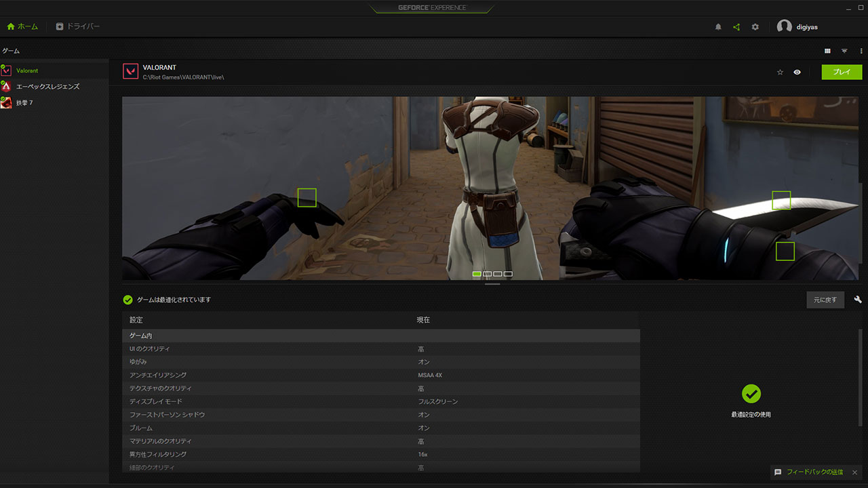Switch to the ドライバー tab

click(x=78, y=26)
